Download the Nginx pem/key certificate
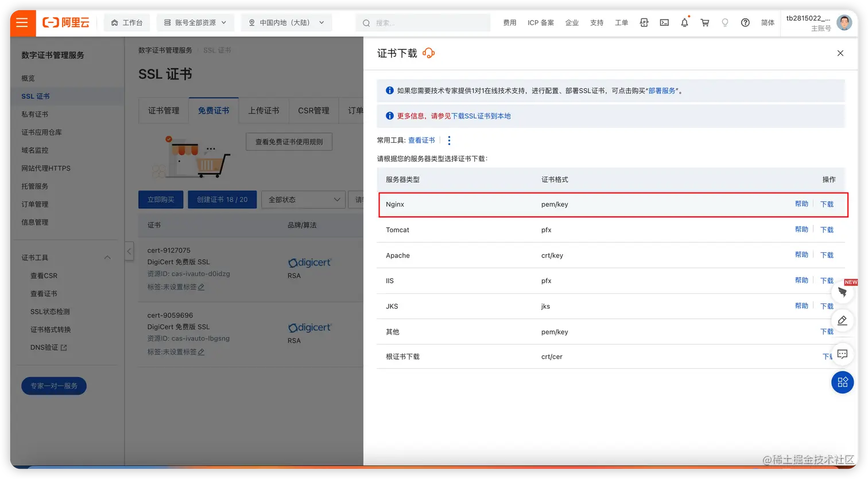 pos(827,204)
